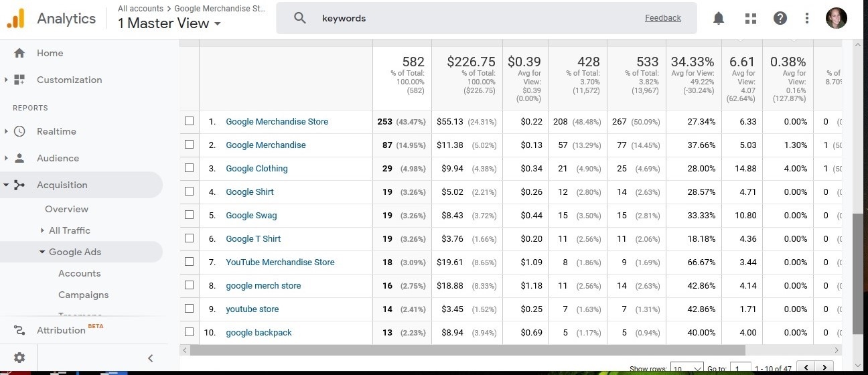868x375 pixels.
Task: Open the notifications bell
Action: tap(719, 19)
